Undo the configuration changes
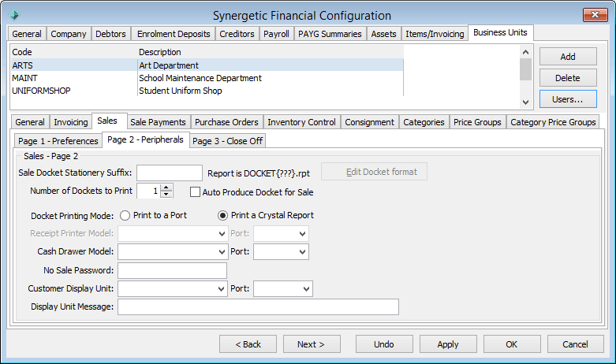The image size is (616, 364). (384, 344)
